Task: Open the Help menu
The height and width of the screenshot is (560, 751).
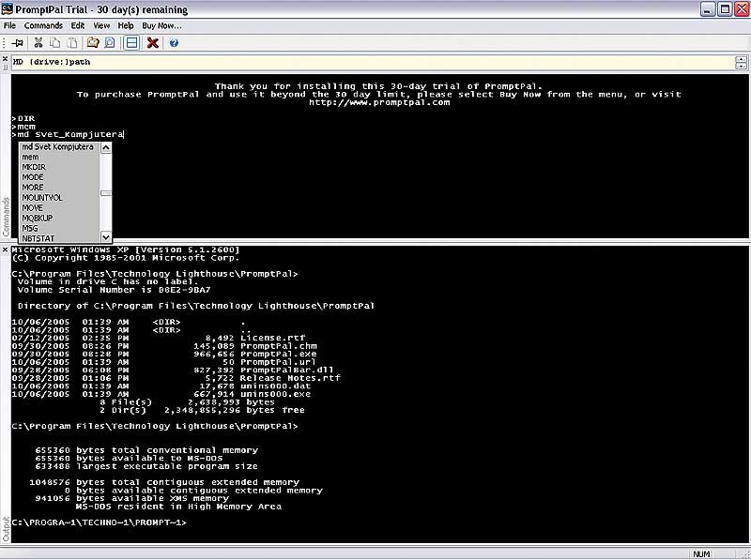Action: 126,26
